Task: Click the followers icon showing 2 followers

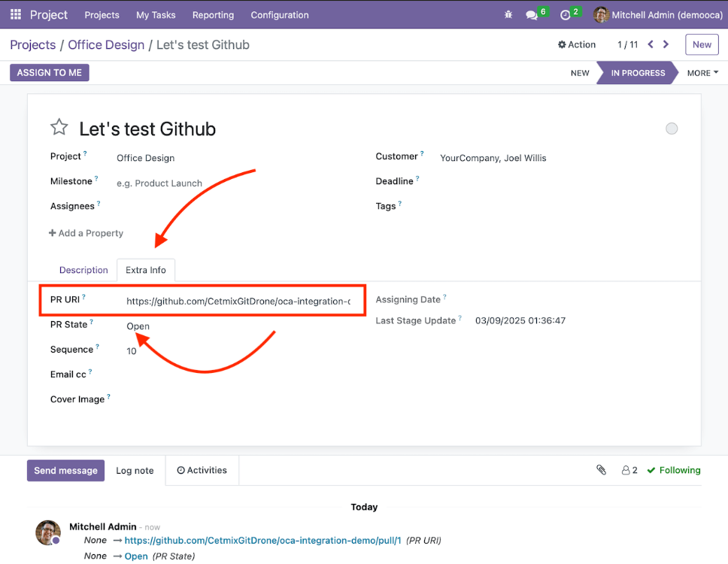Action: (x=629, y=469)
